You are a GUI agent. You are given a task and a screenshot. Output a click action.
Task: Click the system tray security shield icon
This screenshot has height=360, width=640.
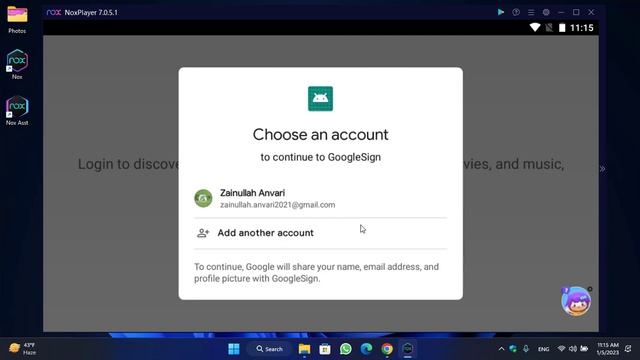point(513,349)
